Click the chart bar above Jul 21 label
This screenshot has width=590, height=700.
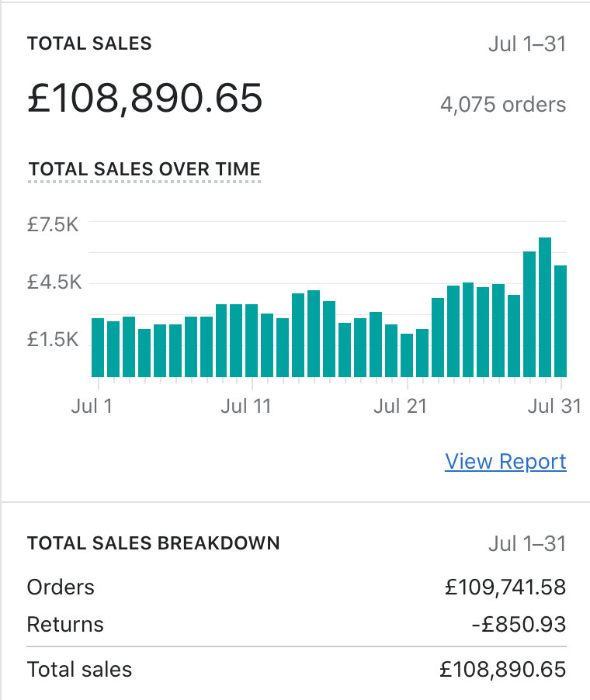tap(407, 355)
